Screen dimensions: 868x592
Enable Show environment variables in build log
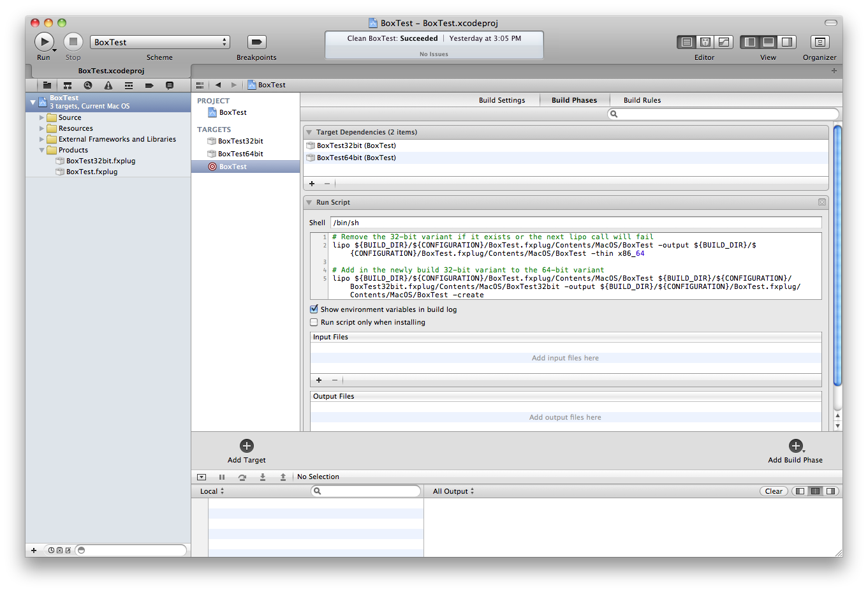314,309
